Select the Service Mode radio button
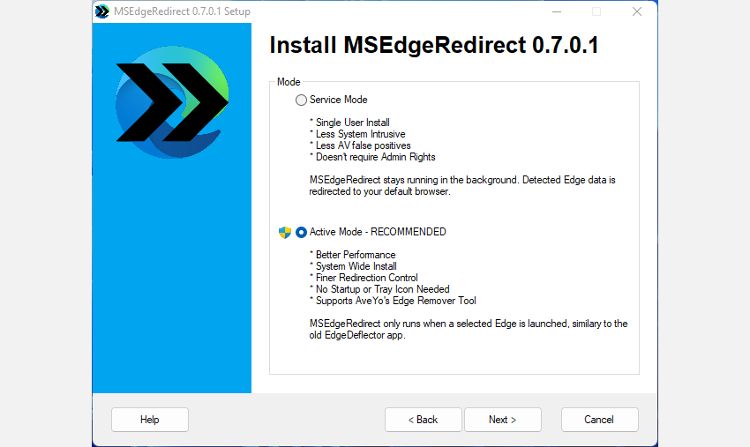The width and height of the screenshot is (750, 447). 301,100
